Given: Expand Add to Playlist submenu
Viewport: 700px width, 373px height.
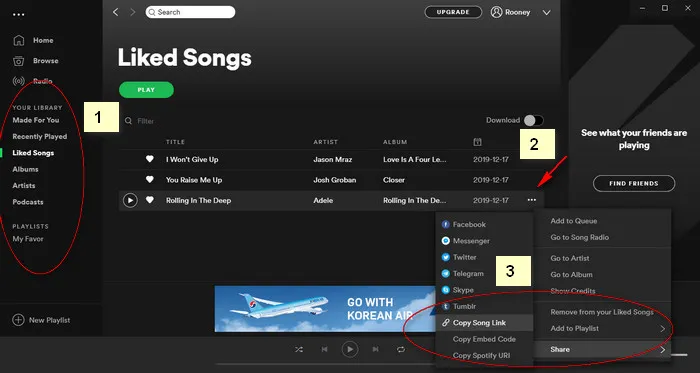Looking at the screenshot, I should click(x=602, y=328).
